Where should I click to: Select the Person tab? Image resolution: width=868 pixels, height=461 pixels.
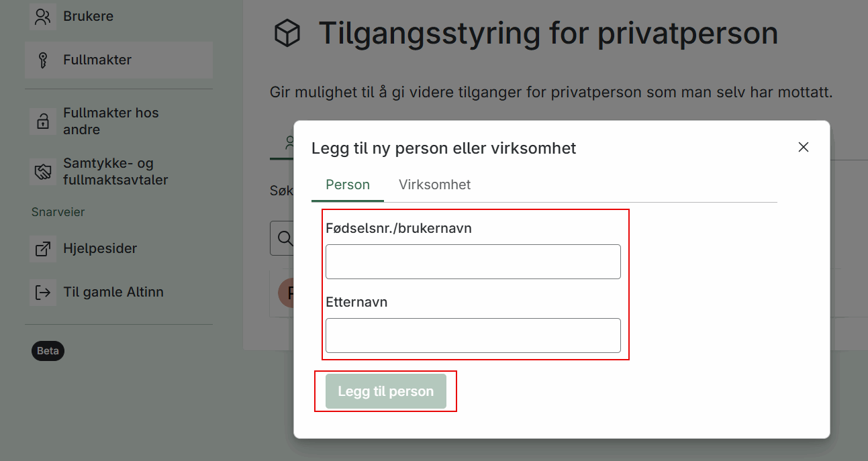coord(348,185)
